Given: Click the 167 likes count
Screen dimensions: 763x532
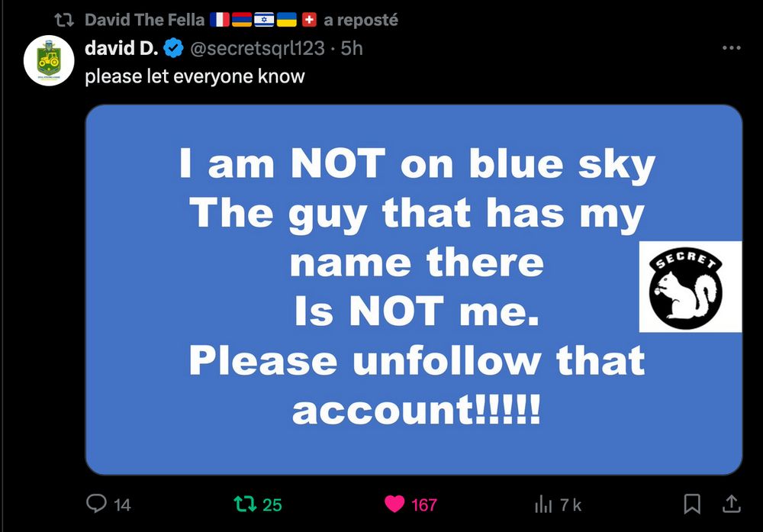Looking at the screenshot, I should 423,505.
